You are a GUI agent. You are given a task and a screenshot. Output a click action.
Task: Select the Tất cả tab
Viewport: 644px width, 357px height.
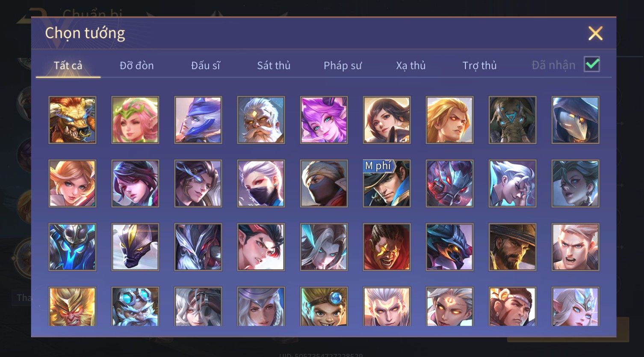pos(68,65)
